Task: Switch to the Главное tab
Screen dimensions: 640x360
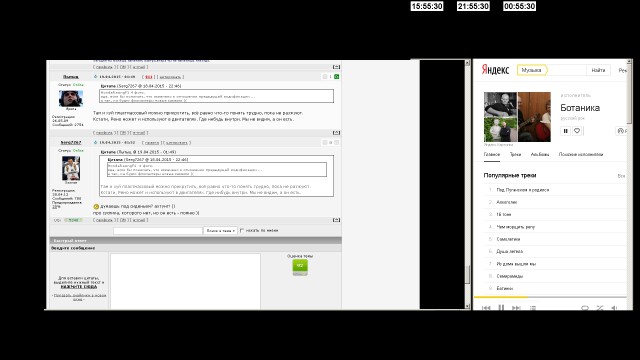Action: [491, 154]
